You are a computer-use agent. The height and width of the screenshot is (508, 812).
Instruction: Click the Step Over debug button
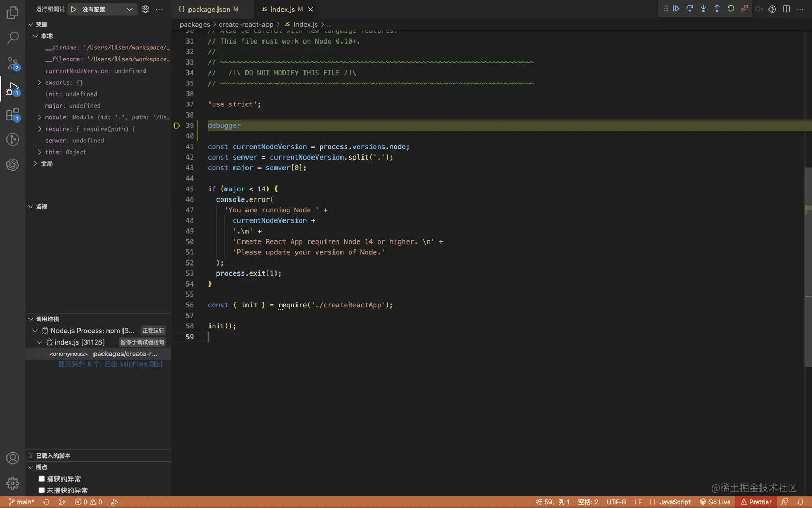pos(690,9)
